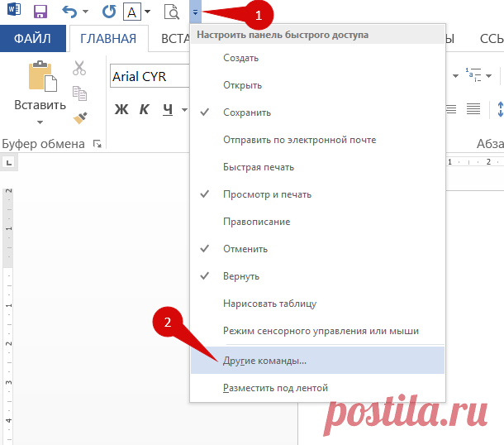Open the ФАЙЛ tab

(x=33, y=39)
